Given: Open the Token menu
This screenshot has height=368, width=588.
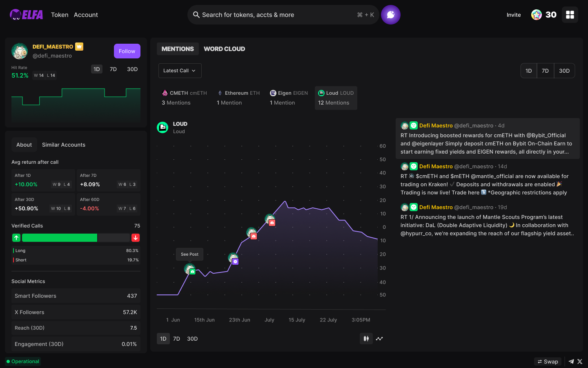Looking at the screenshot, I should [x=60, y=15].
